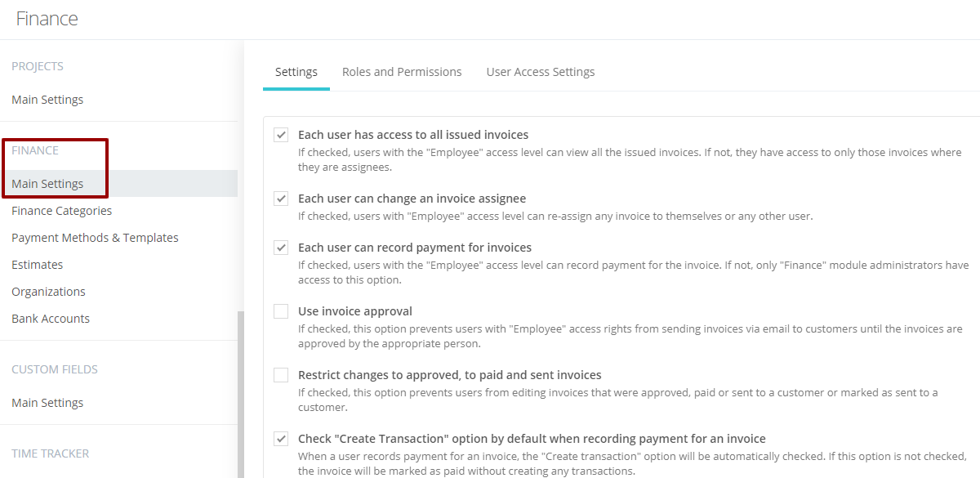Toggle 'Each user has access to all issued invoices' checkbox
Viewport: 980px width, 478px height.
281,135
